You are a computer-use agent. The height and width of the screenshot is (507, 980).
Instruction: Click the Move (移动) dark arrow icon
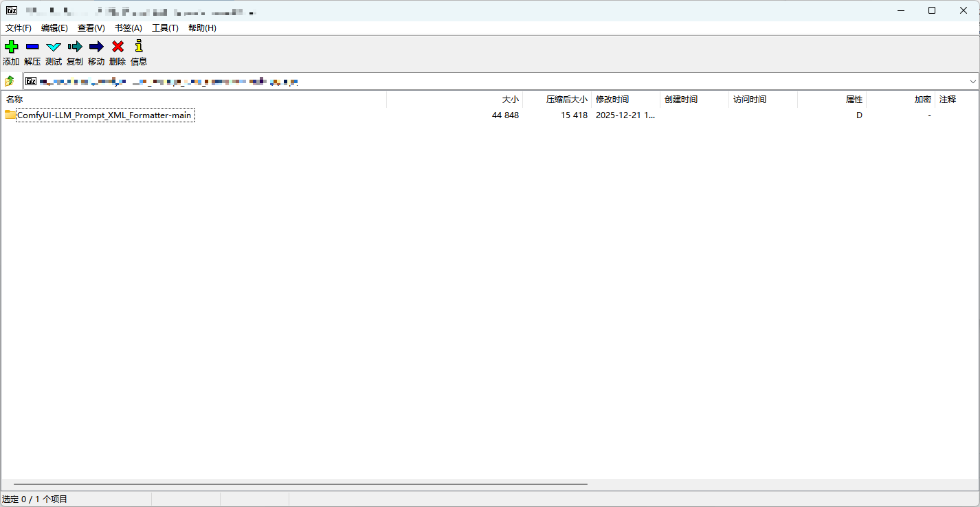96,47
